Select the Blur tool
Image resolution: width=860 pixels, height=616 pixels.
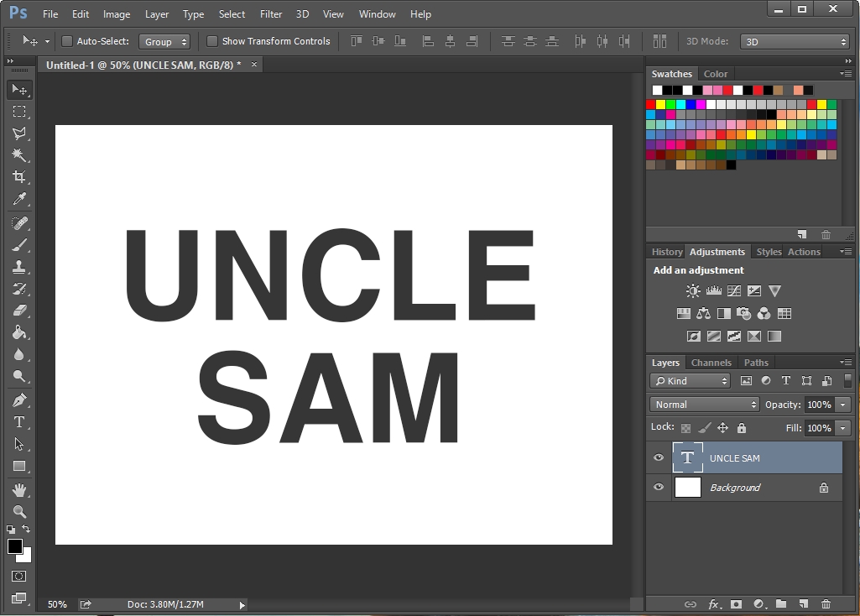pyautogui.click(x=19, y=354)
